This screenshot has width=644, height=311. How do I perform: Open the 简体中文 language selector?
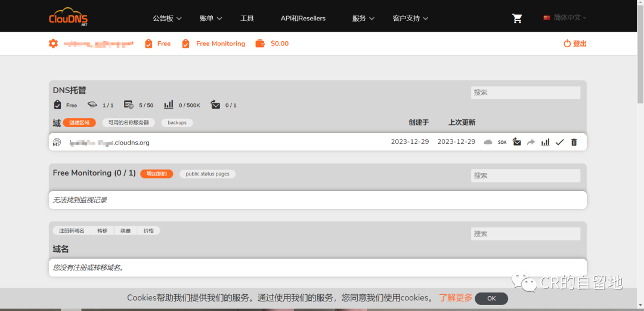point(565,18)
